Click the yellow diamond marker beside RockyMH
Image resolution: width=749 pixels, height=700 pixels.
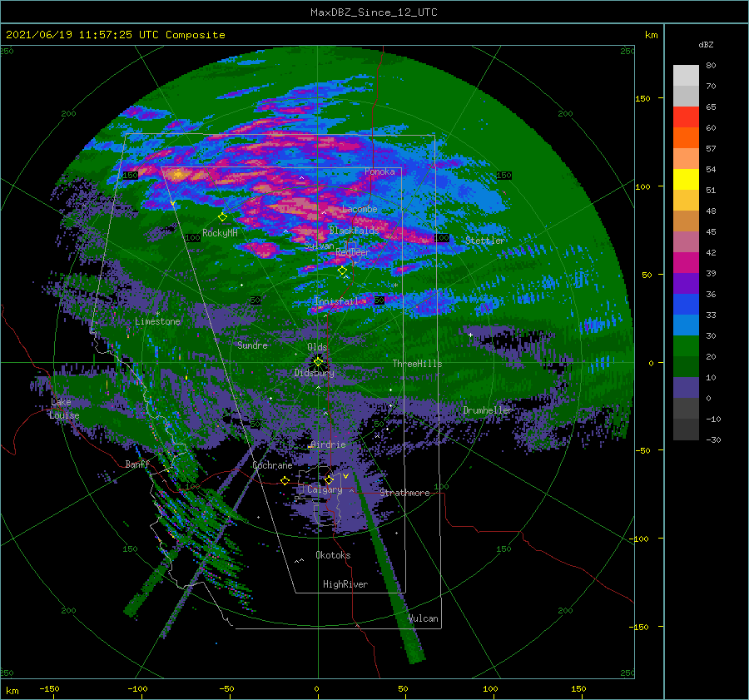222,217
